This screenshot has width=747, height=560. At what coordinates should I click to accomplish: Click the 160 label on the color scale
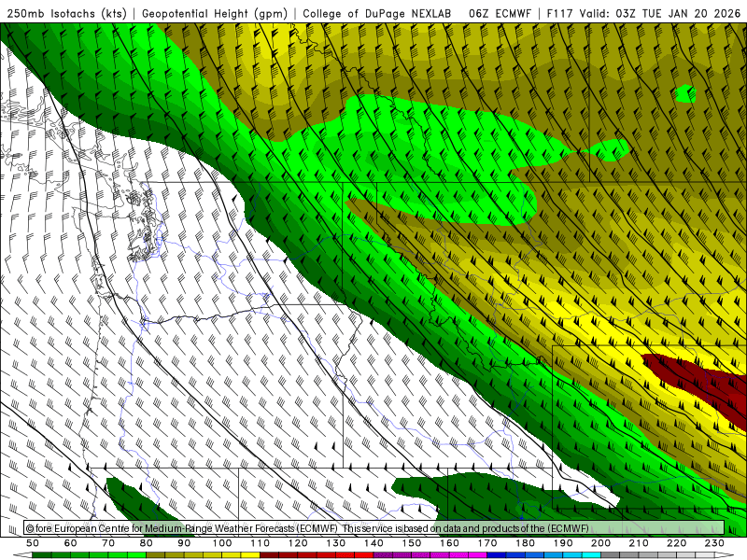pyautogui.click(x=449, y=543)
